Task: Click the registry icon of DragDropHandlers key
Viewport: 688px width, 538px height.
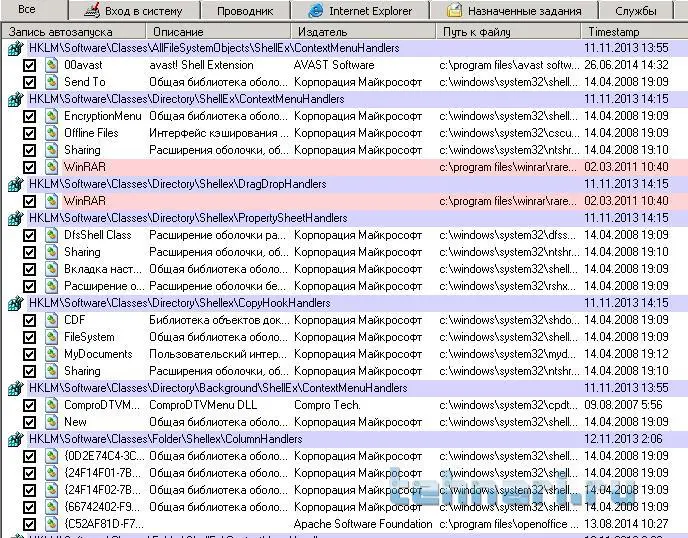Action: 15,184
